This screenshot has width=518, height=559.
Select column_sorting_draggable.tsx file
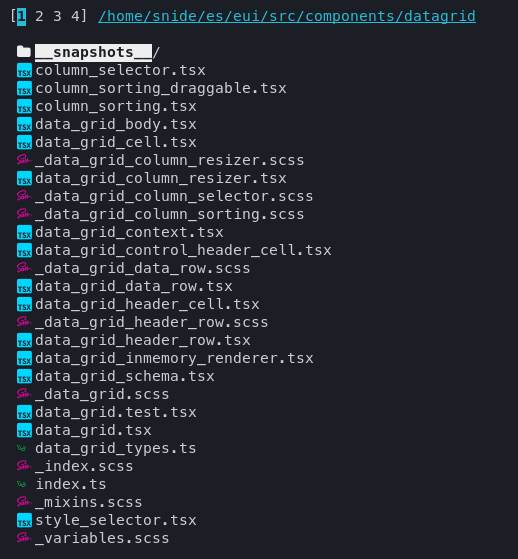pos(161,88)
